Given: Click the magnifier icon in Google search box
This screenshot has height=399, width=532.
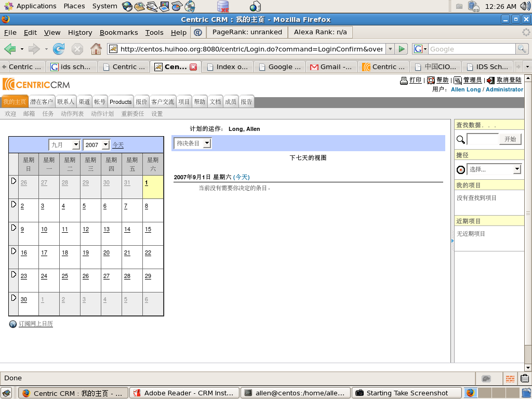Looking at the screenshot, I should (x=522, y=49).
